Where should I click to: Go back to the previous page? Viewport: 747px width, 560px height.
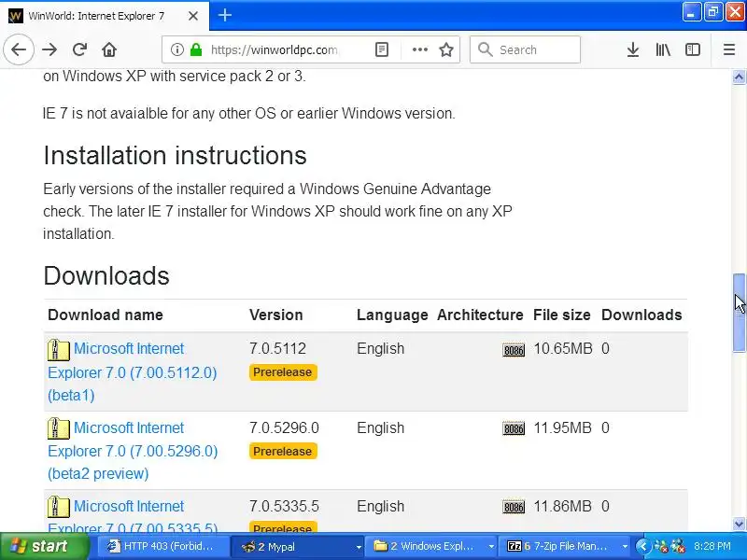click(x=19, y=49)
